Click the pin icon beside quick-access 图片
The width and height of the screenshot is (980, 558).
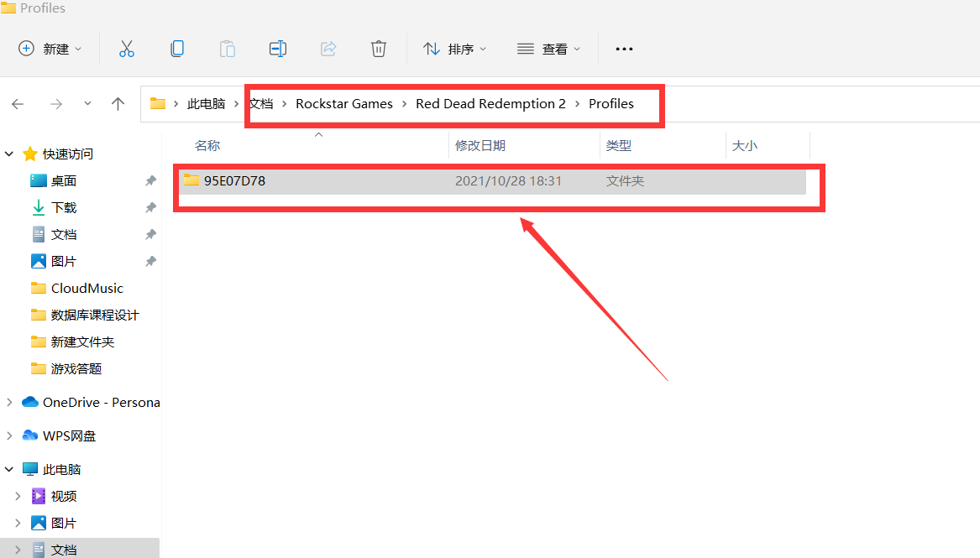[x=150, y=262]
